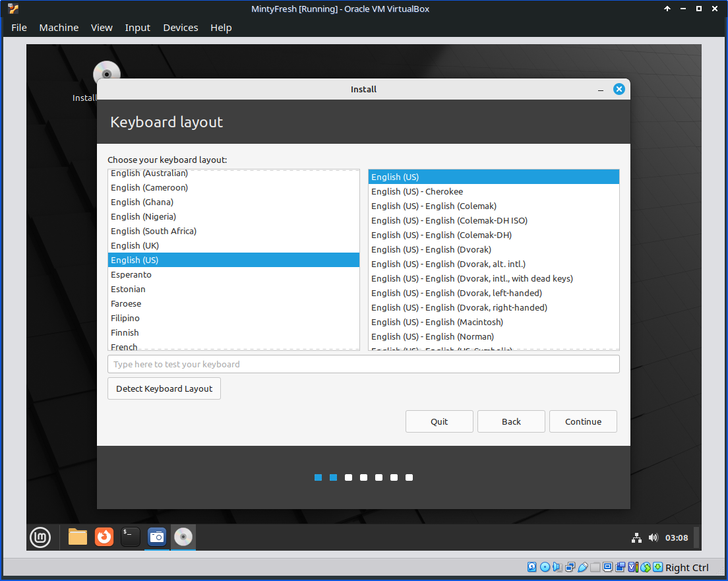
Task: Proceed with the Continue button
Action: (x=583, y=421)
